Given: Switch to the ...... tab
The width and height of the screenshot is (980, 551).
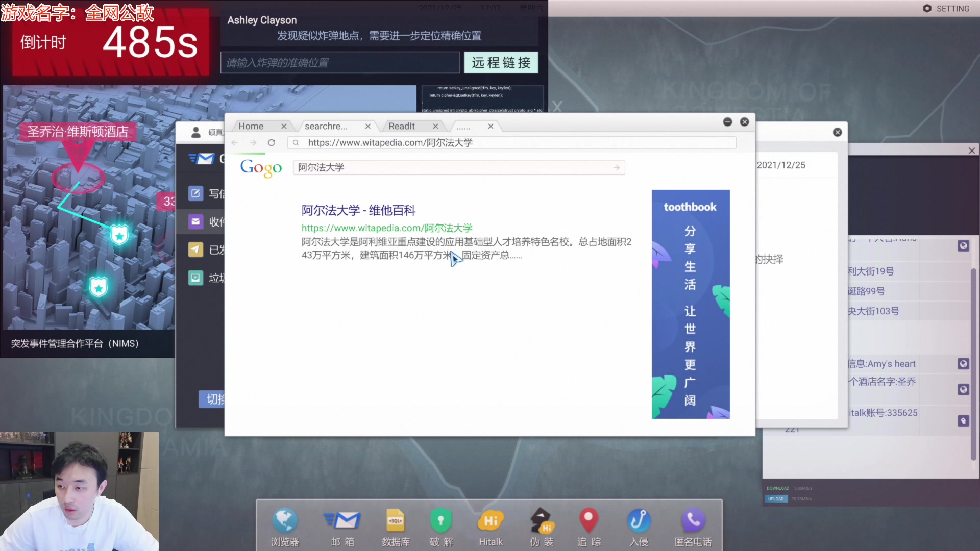Looking at the screenshot, I should point(463,127).
